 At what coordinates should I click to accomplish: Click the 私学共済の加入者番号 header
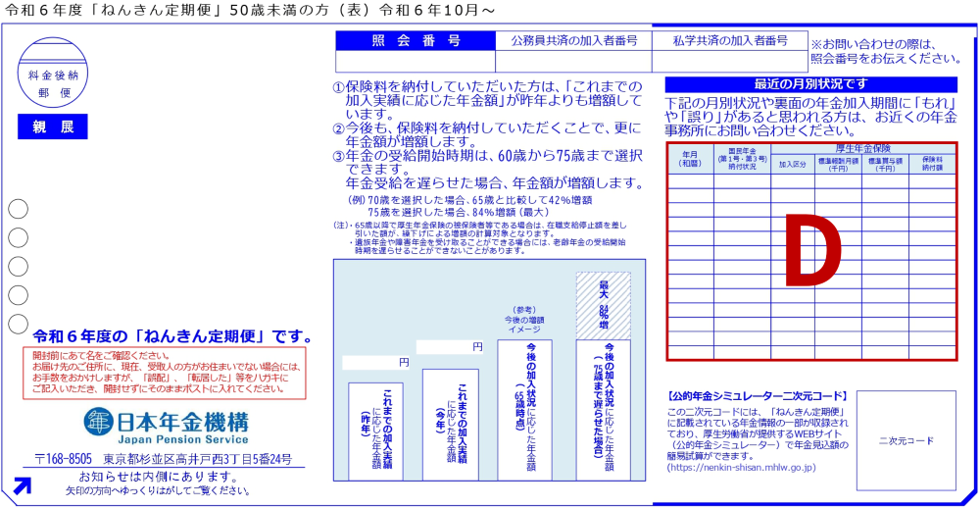729,41
